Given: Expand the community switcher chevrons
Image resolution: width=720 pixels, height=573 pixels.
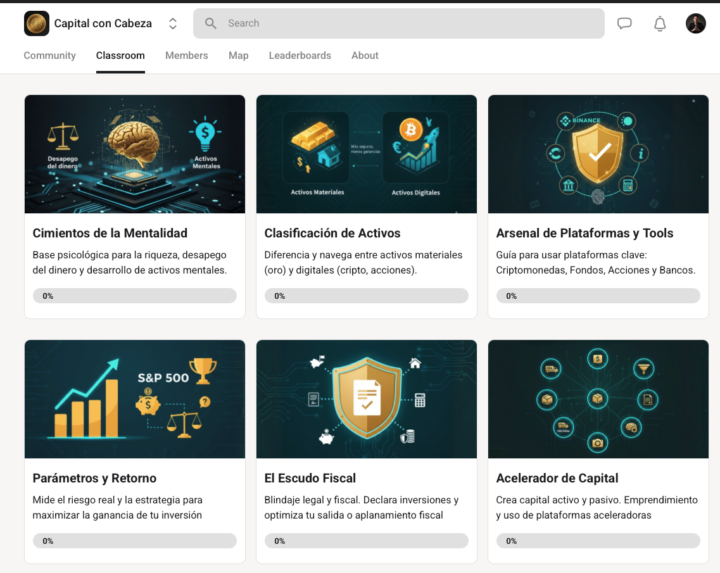Looking at the screenshot, I should (173, 24).
